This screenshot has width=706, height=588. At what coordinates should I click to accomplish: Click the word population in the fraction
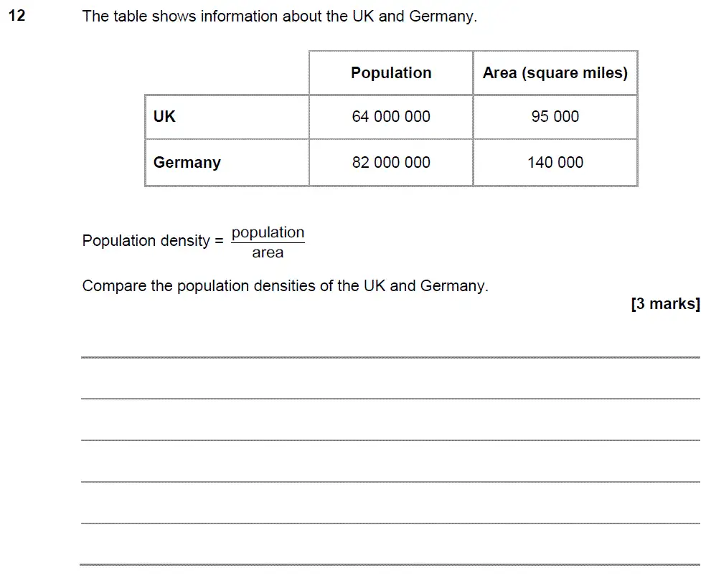tap(268, 233)
